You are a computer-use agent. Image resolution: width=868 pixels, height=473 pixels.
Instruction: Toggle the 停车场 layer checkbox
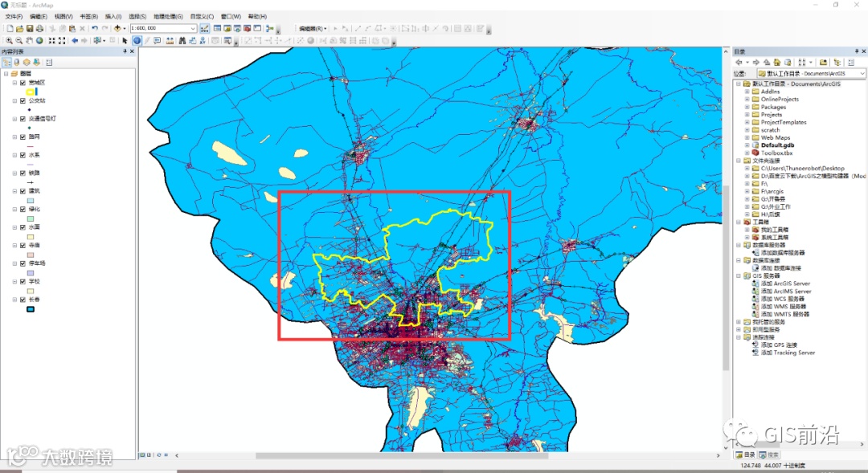(23, 263)
